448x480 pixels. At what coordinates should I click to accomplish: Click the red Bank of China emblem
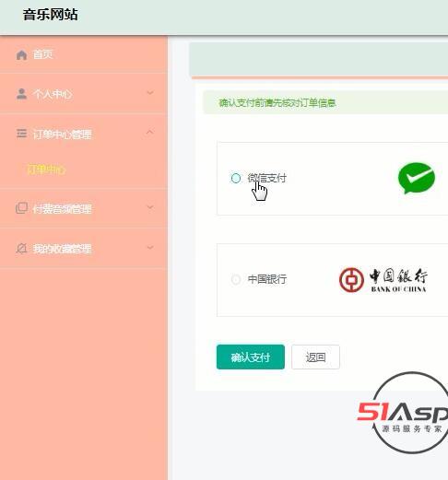point(351,280)
